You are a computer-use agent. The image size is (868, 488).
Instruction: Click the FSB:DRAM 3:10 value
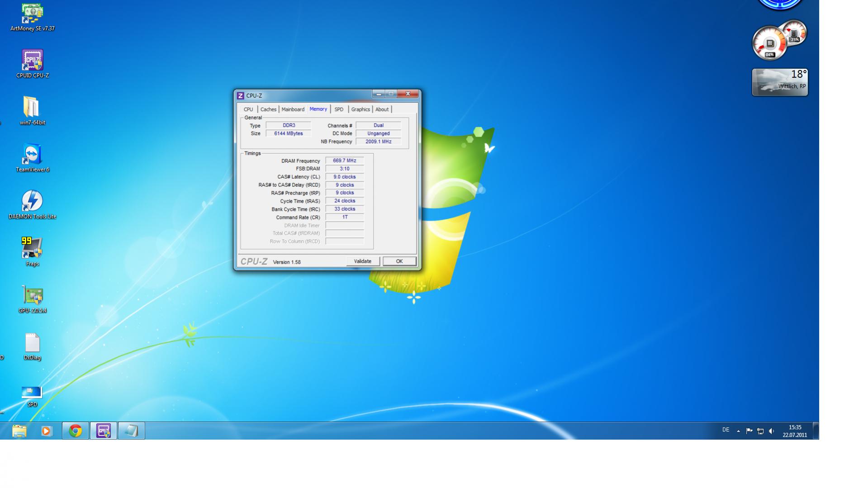pos(345,169)
